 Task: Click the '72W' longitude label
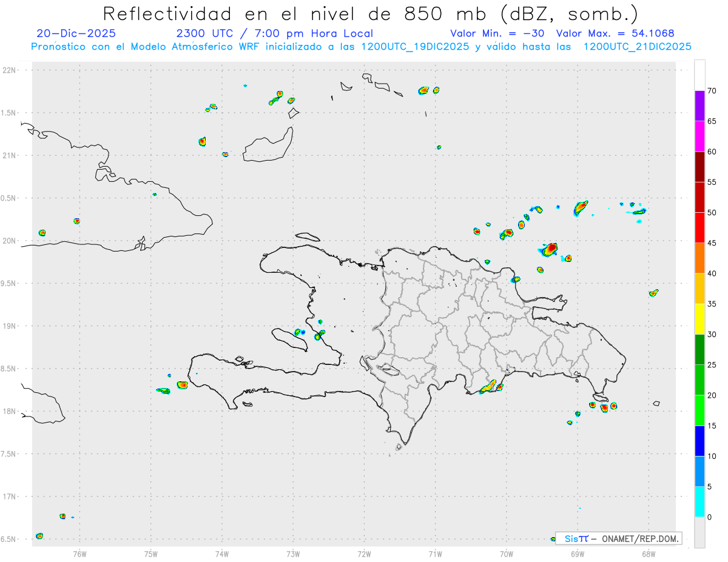[364, 554]
